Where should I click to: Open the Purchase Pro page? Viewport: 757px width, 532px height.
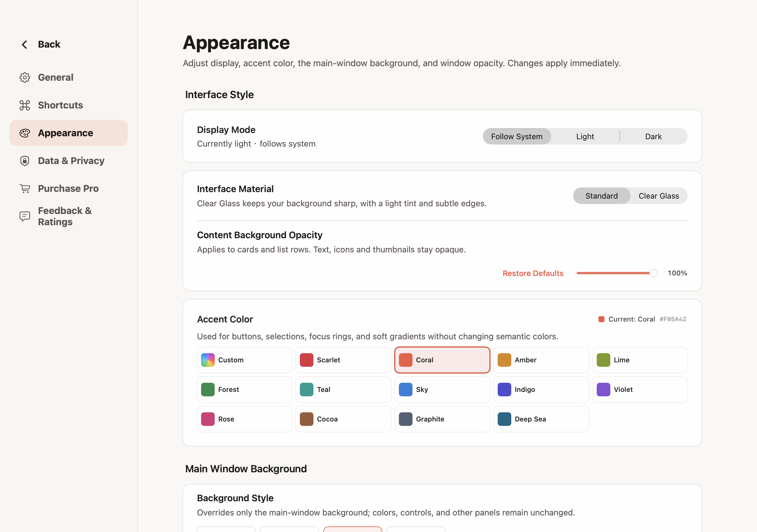[69, 189]
